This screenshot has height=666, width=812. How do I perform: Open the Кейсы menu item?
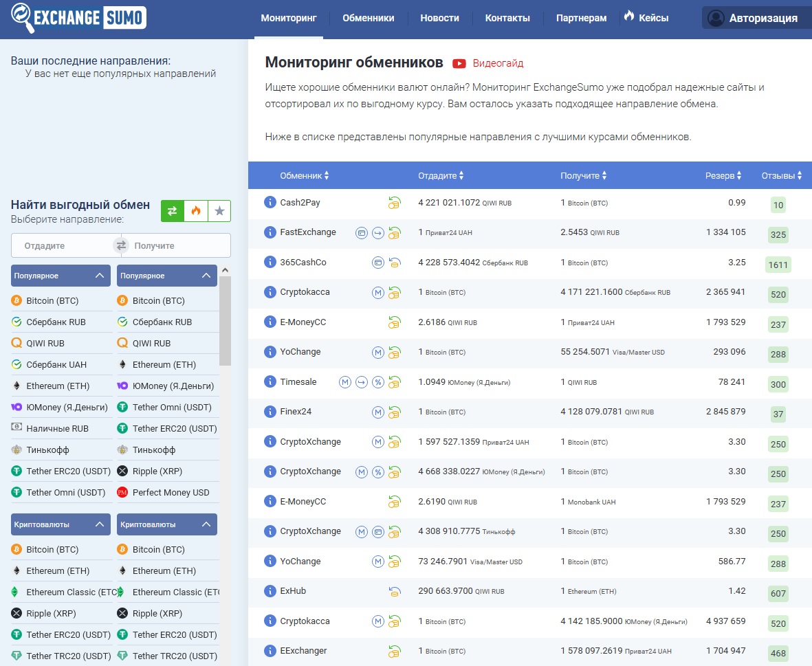click(x=646, y=18)
